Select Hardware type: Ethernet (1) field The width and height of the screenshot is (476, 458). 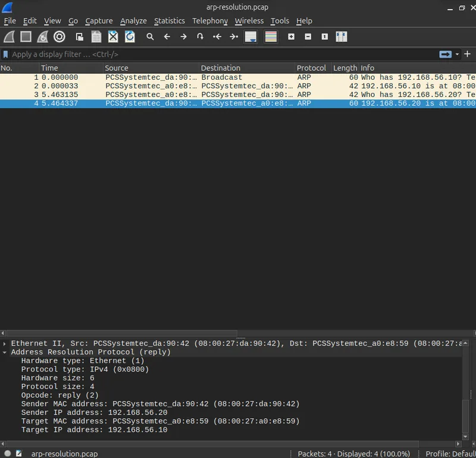83,361
